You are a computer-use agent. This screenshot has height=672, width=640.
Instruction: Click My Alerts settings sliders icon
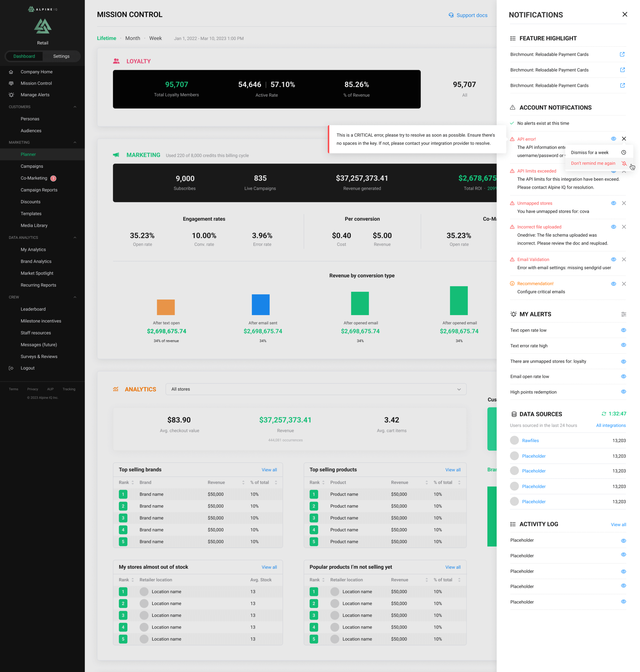point(623,314)
